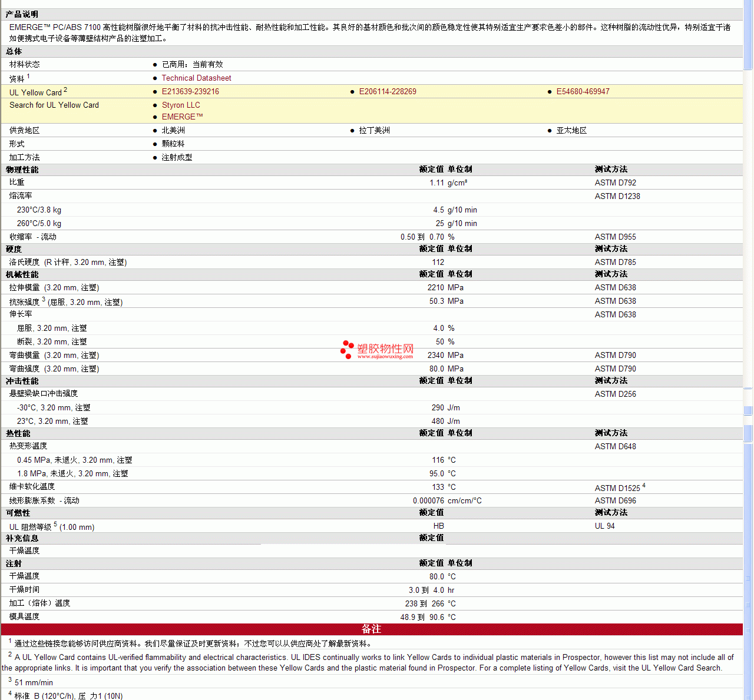The image size is (754, 700).
Task: Click the 亚太地区 region entry
Action: (571, 130)
